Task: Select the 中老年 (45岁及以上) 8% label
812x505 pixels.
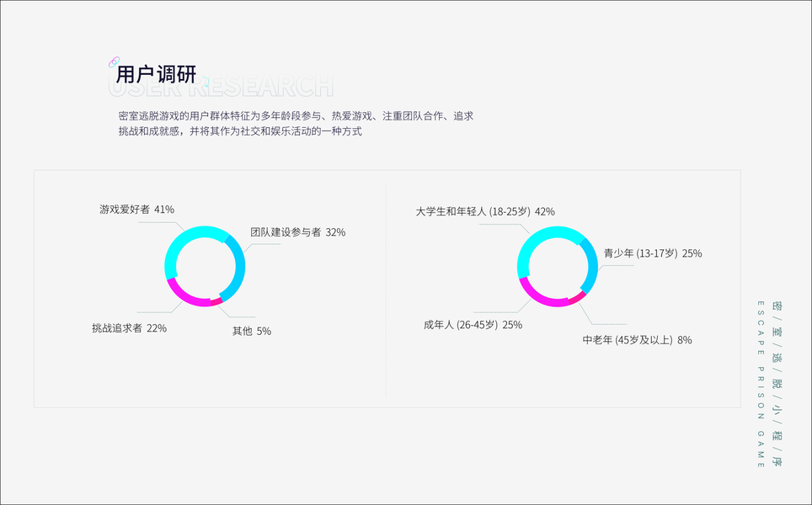Action: point(637,341)
